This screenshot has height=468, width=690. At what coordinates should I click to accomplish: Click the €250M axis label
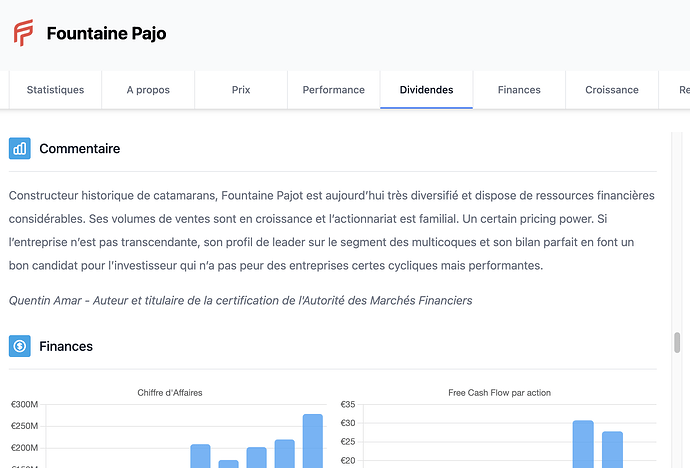coord(25,426)
